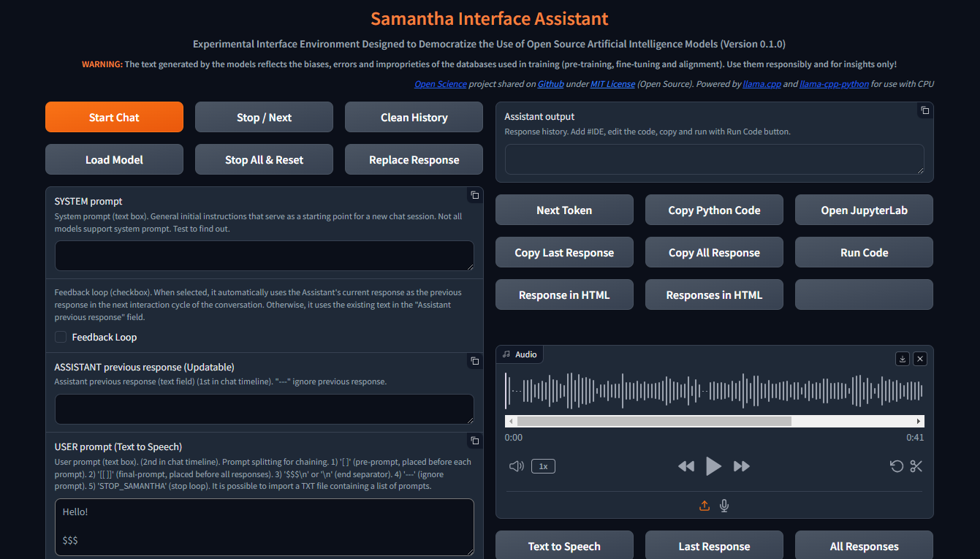The width and height of the screenshot is (980, 559).
Task: Rewind the audio playback
Action: (x=685, y=466)
